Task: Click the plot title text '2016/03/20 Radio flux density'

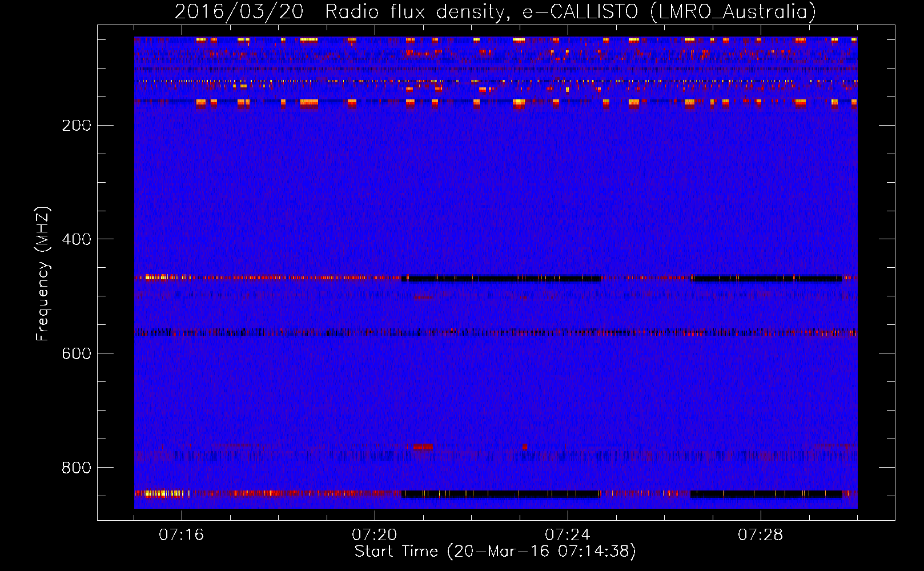Action: click(342, 12)
